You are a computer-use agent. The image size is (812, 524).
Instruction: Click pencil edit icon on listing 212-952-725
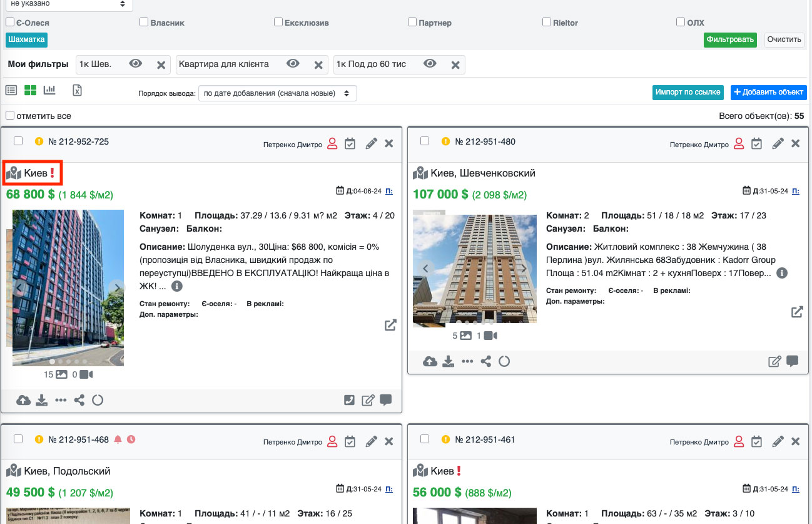click(x=371, y=143)
